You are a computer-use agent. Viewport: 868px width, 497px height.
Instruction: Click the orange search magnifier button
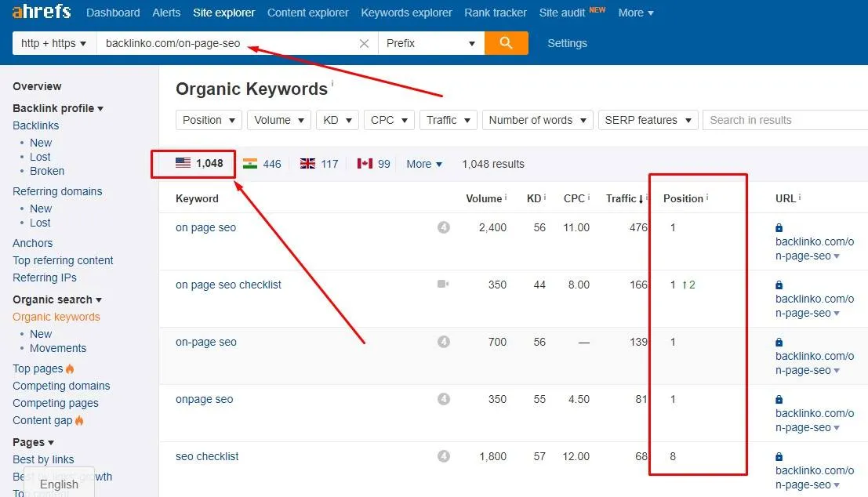click(506, 43)
